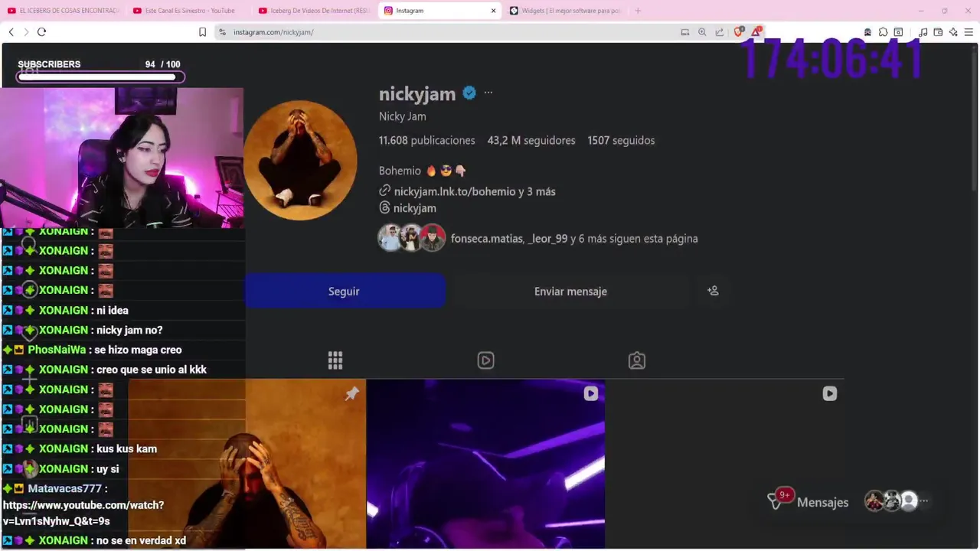
Task: Open the Leo AI sparkle icon
Action: tap(953, 32)
